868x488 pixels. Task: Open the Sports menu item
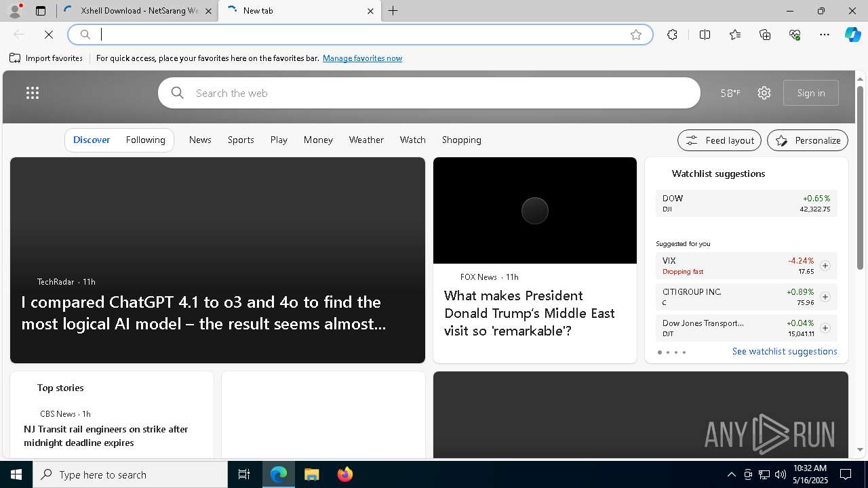coord(241,140)
